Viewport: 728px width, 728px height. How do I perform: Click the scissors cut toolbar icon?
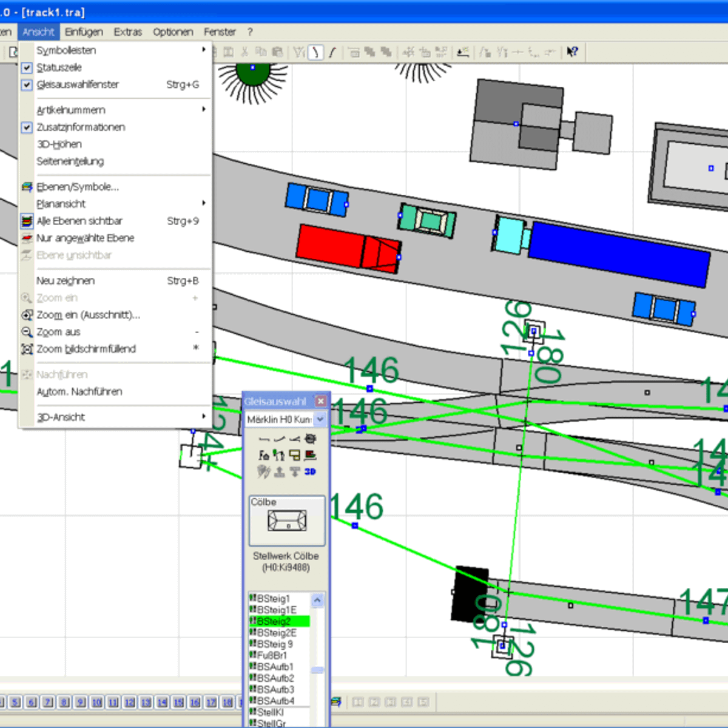[245, 52]
